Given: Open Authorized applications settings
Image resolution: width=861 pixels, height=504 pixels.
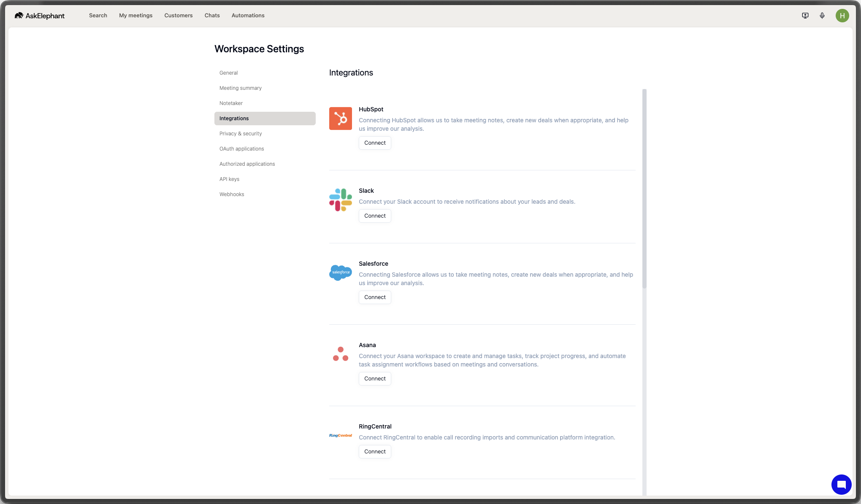Looking at the screenshot, I should tap(265, 164).
